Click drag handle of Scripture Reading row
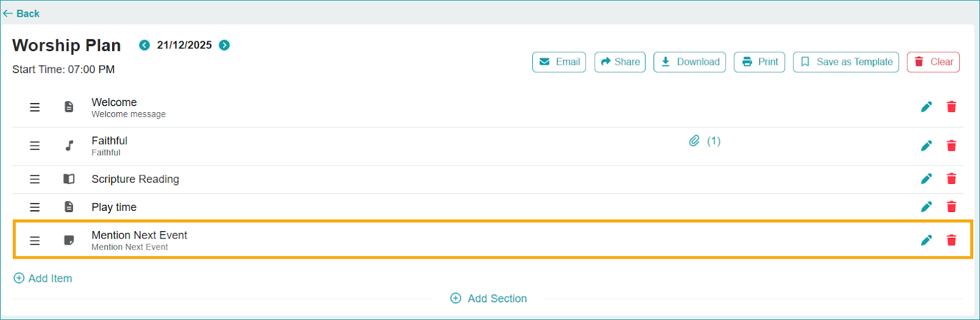 (x=35, y=179)
